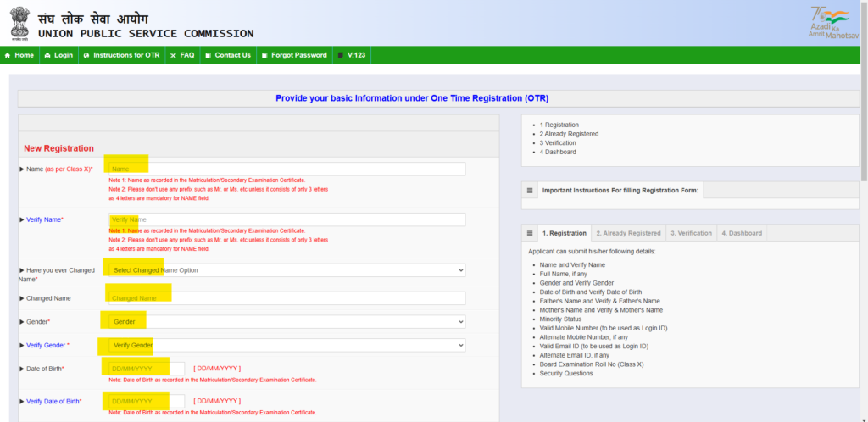Click the Provide your basic Information heading

413,98
